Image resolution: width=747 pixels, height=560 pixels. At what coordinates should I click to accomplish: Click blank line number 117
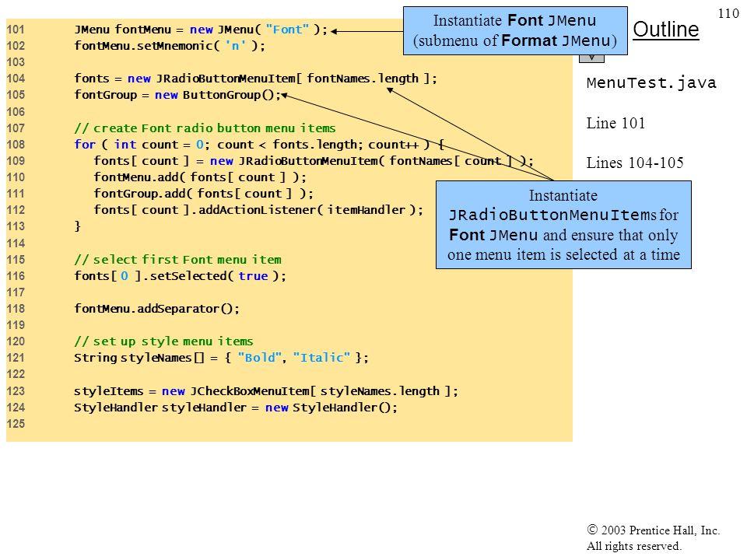[x=16, y=292]
